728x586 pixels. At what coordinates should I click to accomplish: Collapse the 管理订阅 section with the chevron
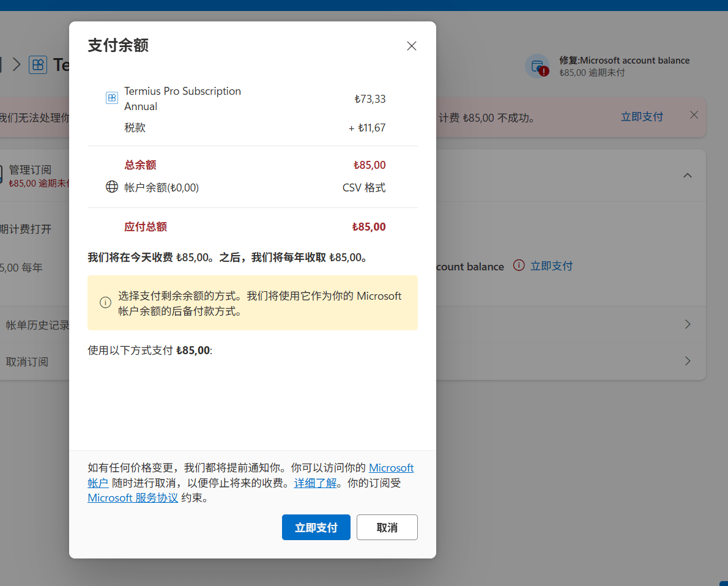688,176
